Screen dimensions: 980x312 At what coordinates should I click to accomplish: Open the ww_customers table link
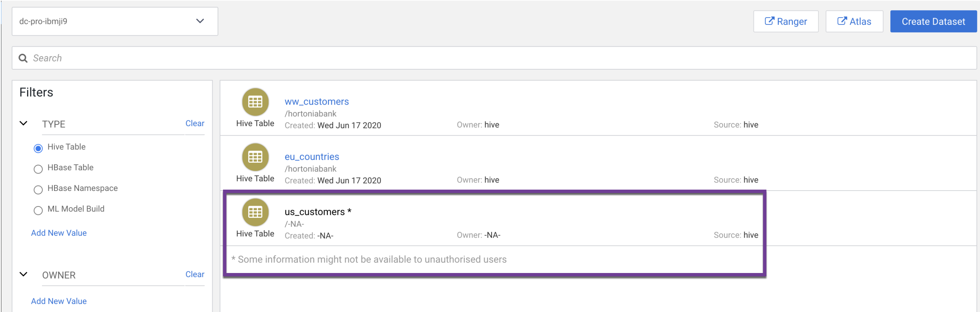(316, 102)
